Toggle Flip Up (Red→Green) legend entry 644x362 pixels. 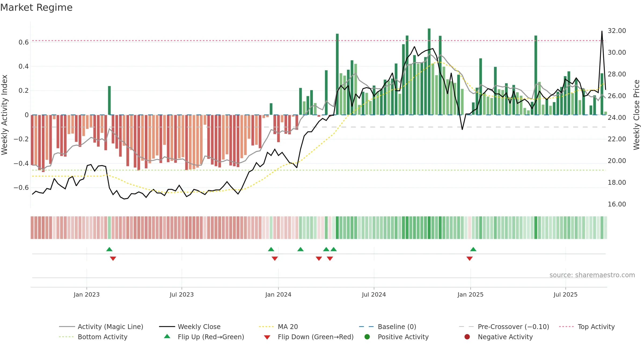click(x=204, y=337)
